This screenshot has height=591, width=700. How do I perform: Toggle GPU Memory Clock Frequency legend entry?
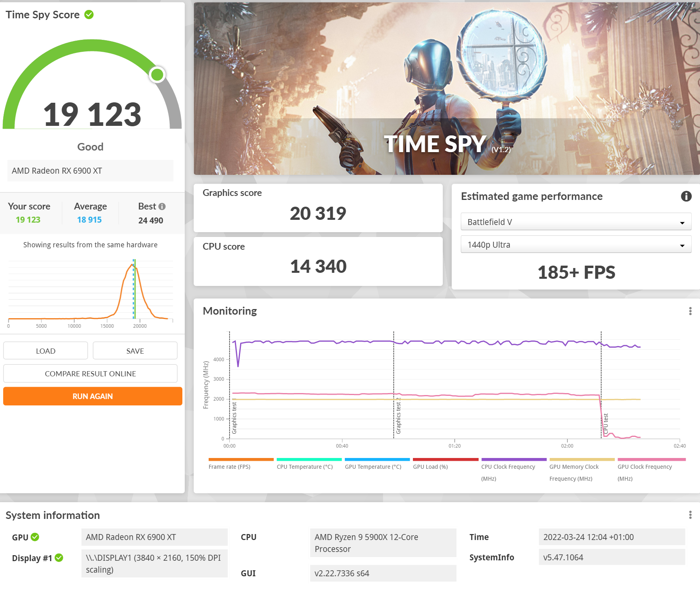582,470
